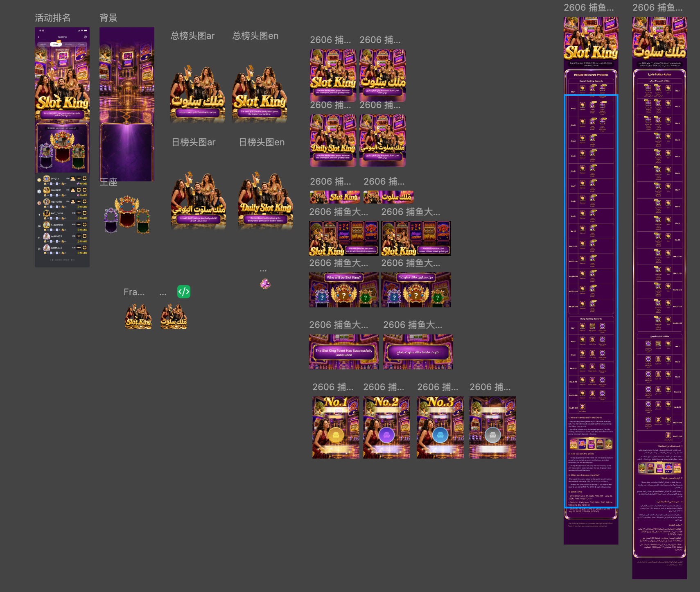The image size is (700, 592).
Task: Select the blue sofa icon on the No.3 card
Action: coord(440,435)
